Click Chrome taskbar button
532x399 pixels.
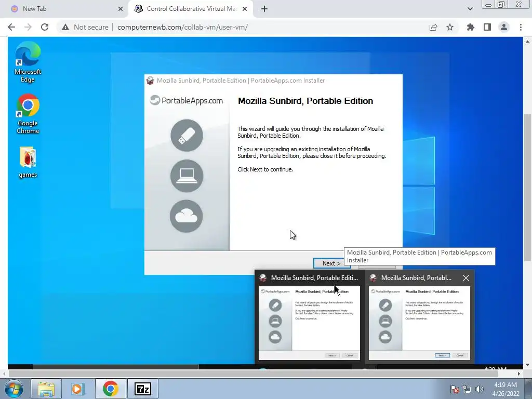(x=110, y=389)
